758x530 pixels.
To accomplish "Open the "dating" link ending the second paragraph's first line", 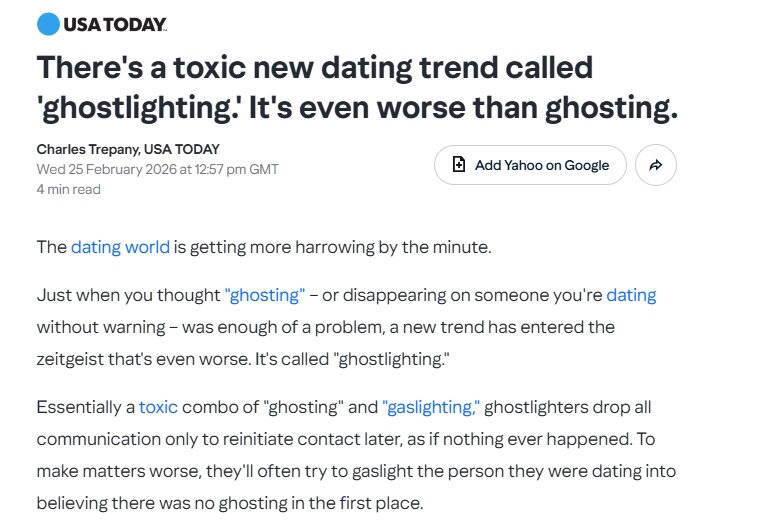I will click(631, 295).
